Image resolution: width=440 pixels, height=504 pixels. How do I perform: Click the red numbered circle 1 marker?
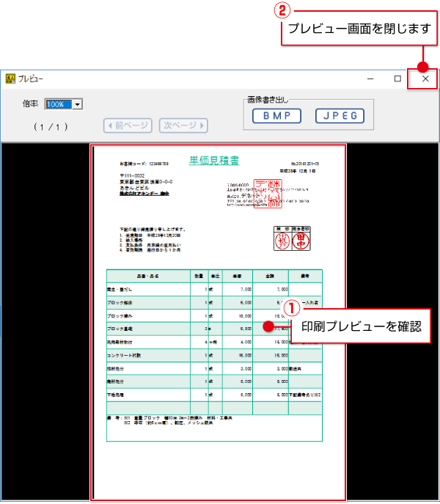(293, 307)
